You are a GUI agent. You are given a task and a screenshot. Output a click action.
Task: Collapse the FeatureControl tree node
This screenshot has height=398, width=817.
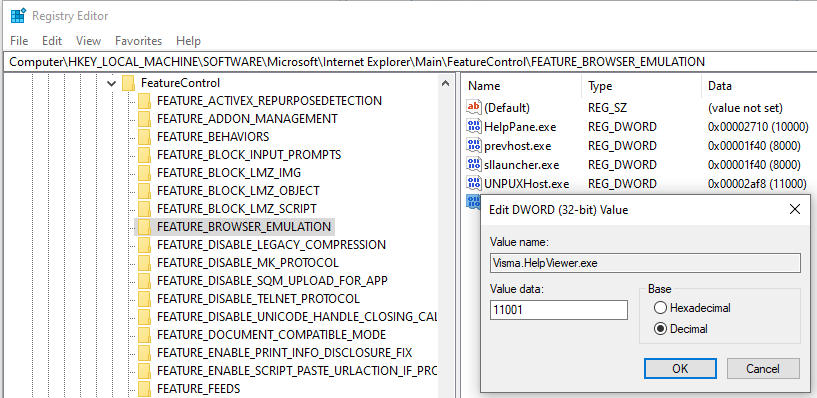[x=111, y=83]
